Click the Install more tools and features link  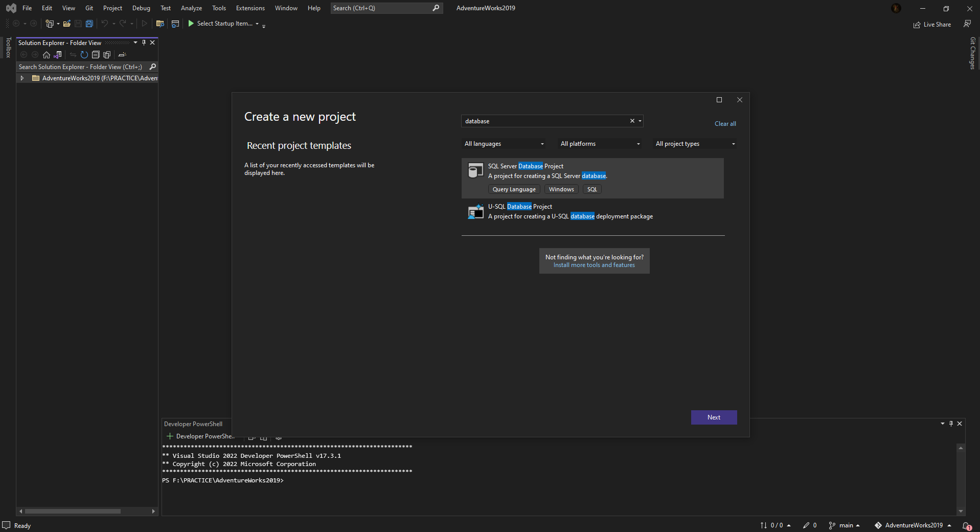[x=594, y=265]
